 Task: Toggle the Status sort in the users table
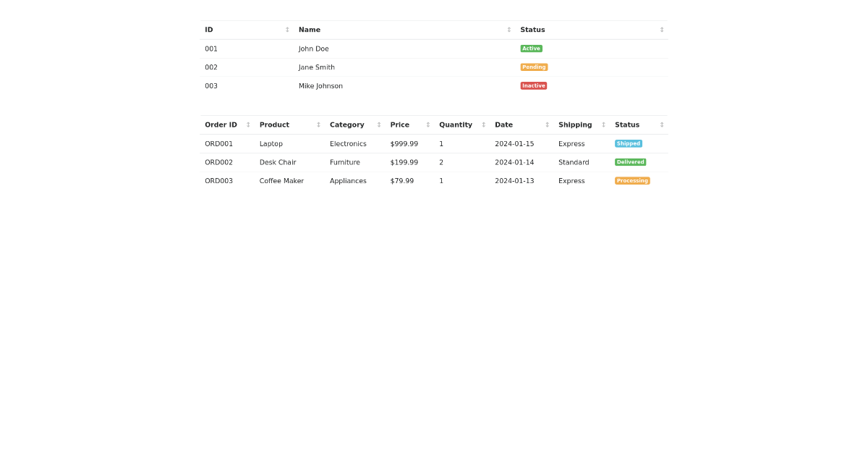[x=661, y=30]
